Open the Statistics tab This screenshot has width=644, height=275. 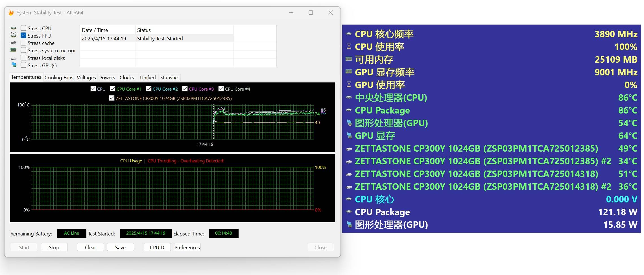[170, 78]
